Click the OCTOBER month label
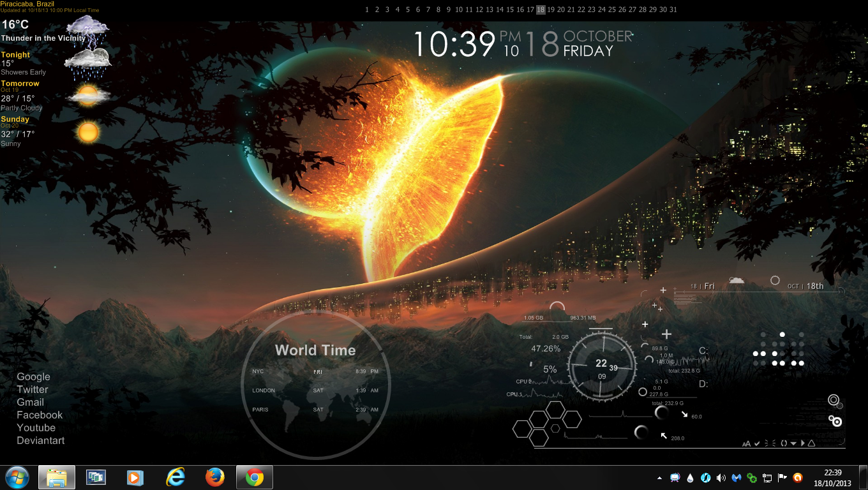The image size is (868, 490). point(597,36)
